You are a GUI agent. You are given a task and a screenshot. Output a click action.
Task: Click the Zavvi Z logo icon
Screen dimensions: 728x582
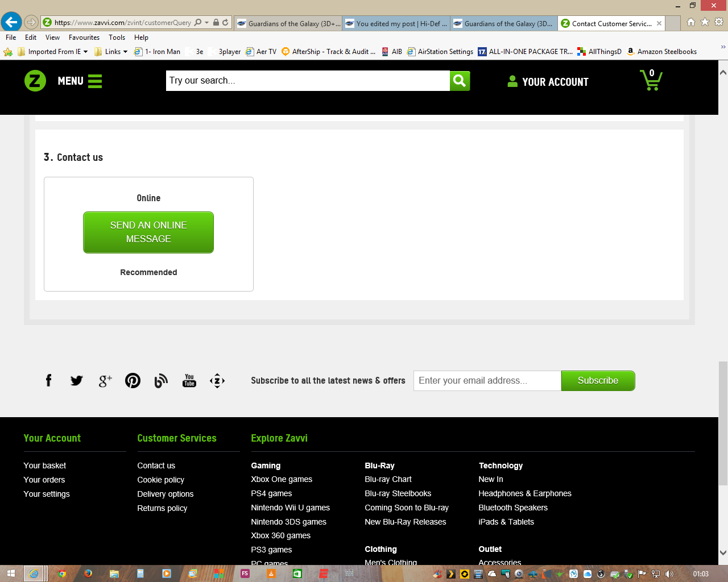click(35, 81)
